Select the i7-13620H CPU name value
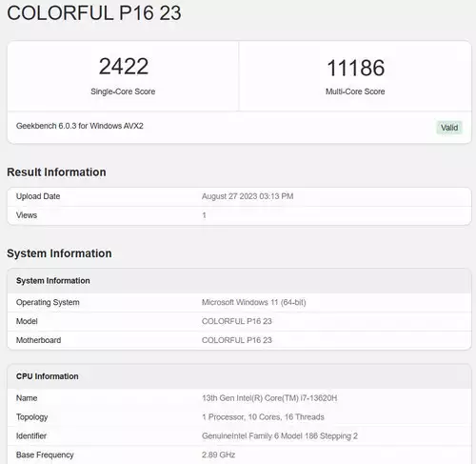Screen dimensions: 476x464 click(269, 398)
